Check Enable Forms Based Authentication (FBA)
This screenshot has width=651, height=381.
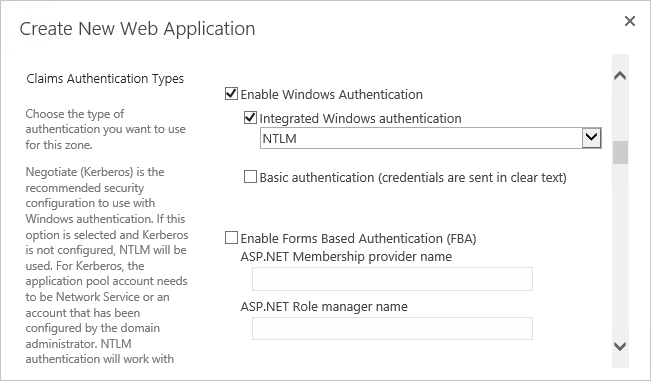click(231, 238)
